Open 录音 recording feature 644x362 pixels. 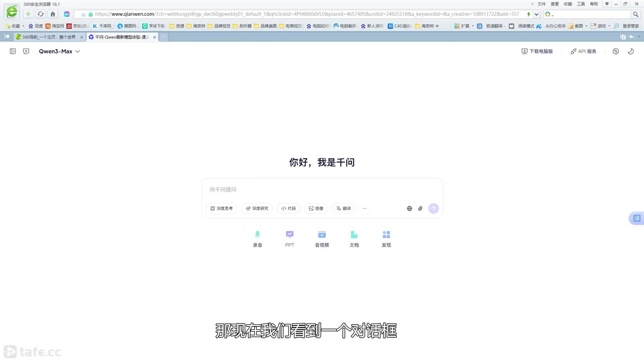[x=258, y=239]
